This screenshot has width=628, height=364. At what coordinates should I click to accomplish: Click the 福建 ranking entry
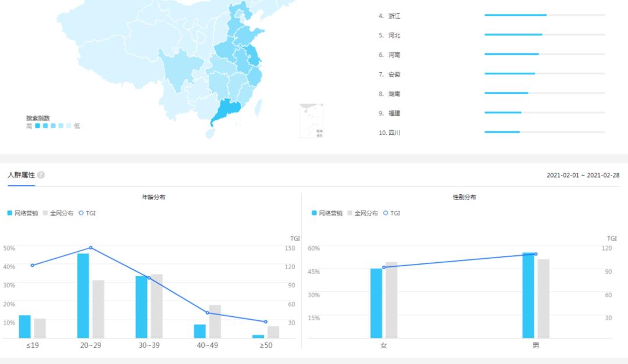coord(395,113)
